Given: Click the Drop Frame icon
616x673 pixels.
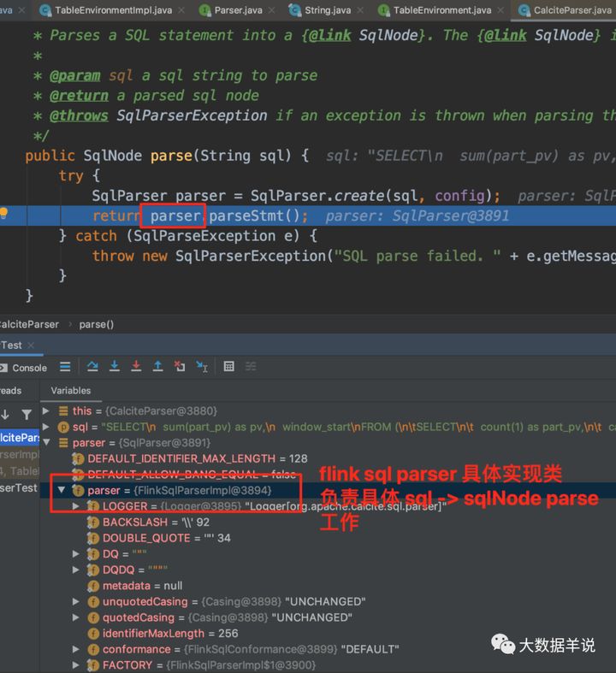Looking at the screenshot, I should pos(180,366).
